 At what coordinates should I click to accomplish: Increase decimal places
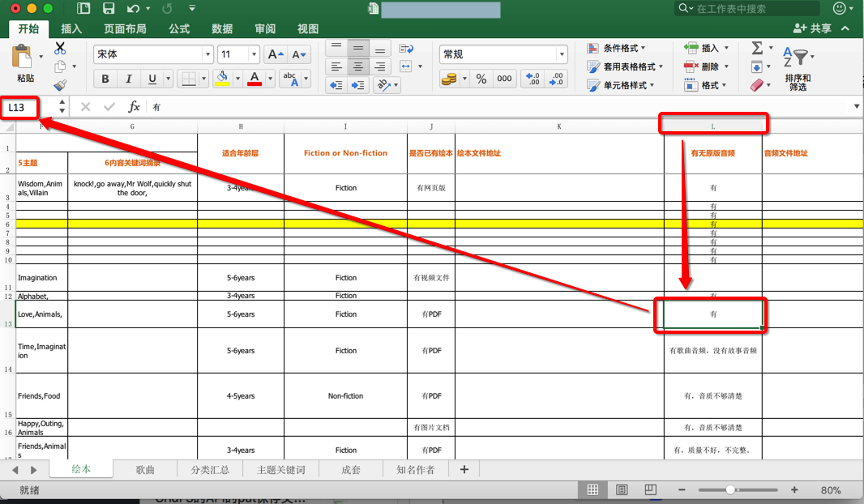coord(533,79)
